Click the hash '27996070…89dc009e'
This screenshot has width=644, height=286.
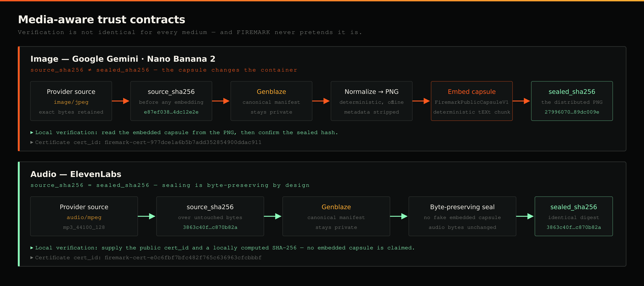tap(572, 112)
